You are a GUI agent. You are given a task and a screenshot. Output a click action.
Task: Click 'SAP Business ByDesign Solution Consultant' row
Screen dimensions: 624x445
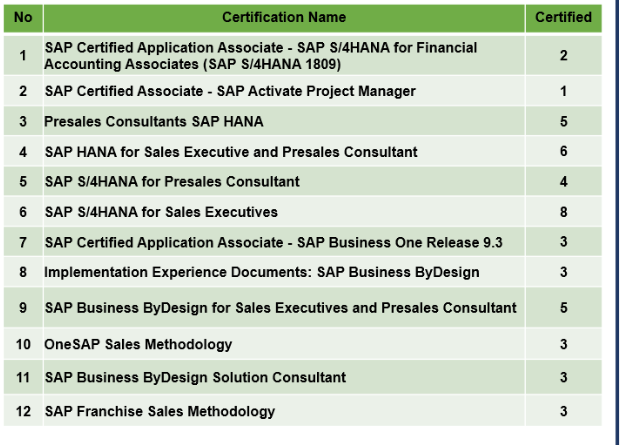coord(195,377)
